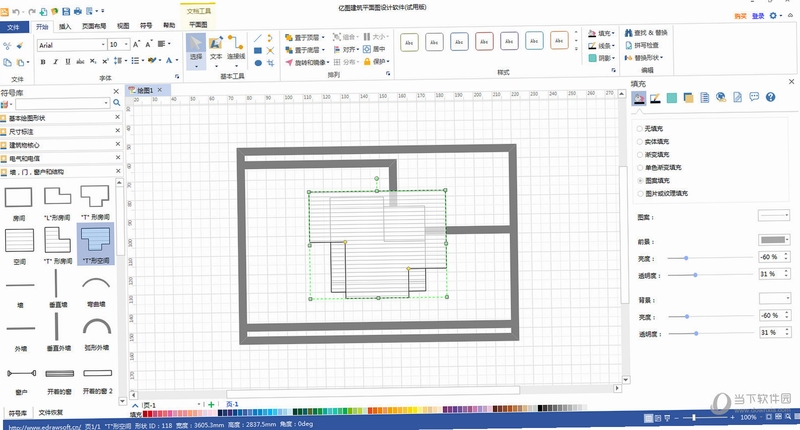Screen dimensions: 800x430
Task: Open the 保护 protect button
Action: coord(377,62)
